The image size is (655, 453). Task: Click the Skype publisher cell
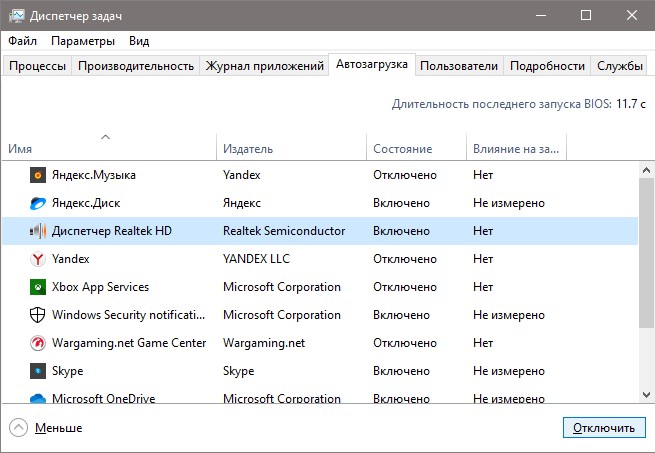click(239, 371)
